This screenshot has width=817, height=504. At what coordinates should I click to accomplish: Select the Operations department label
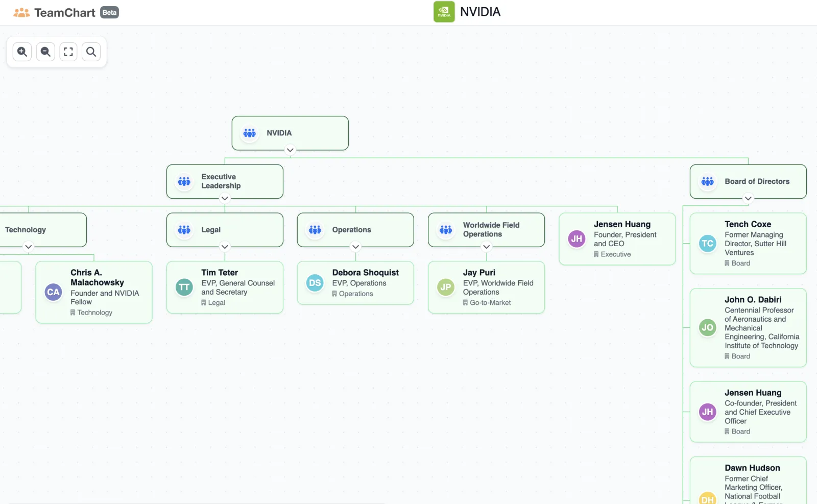click(x=352, y=230)
